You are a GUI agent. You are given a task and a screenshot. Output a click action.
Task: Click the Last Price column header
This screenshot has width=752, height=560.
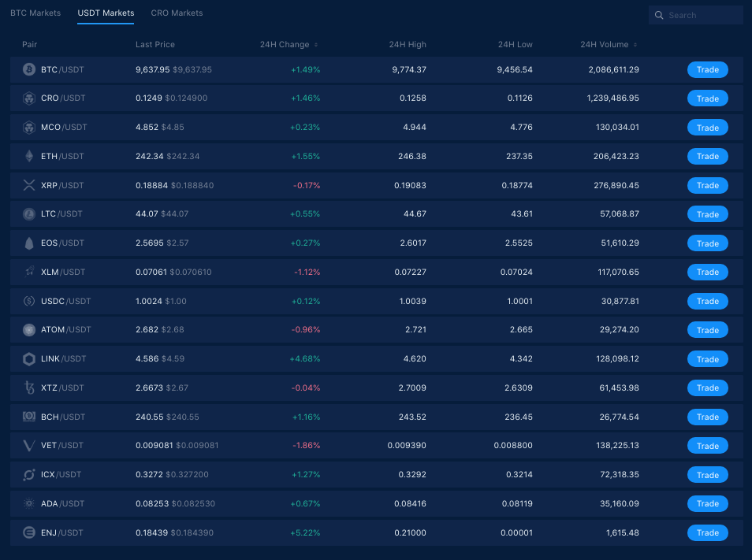pos(155,45)
